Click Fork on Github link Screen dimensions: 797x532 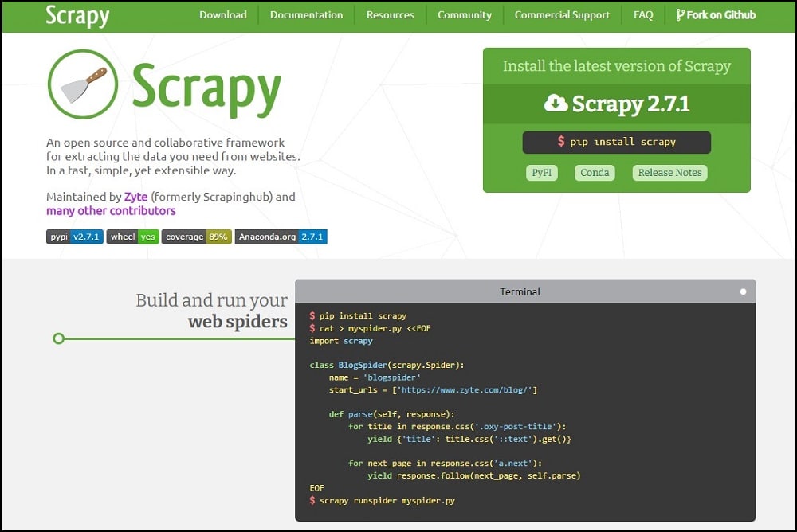tap(716, 15)
